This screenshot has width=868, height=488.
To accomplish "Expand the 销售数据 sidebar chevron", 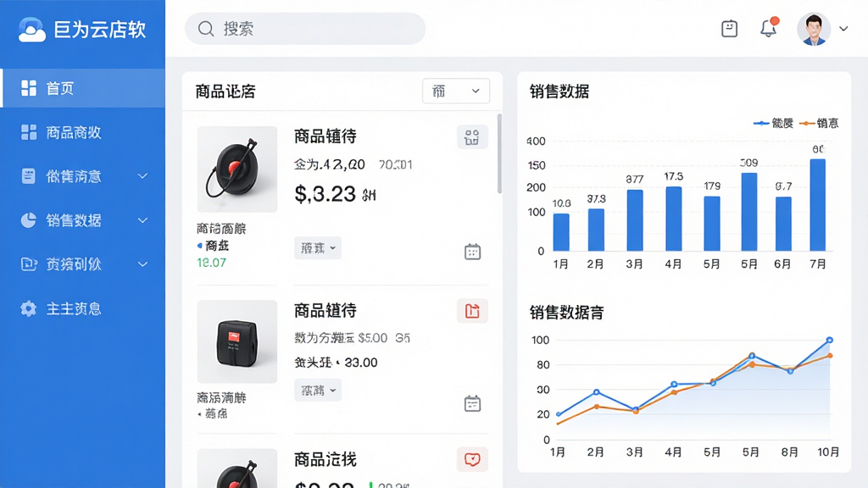I will click(x=142, y=220).
